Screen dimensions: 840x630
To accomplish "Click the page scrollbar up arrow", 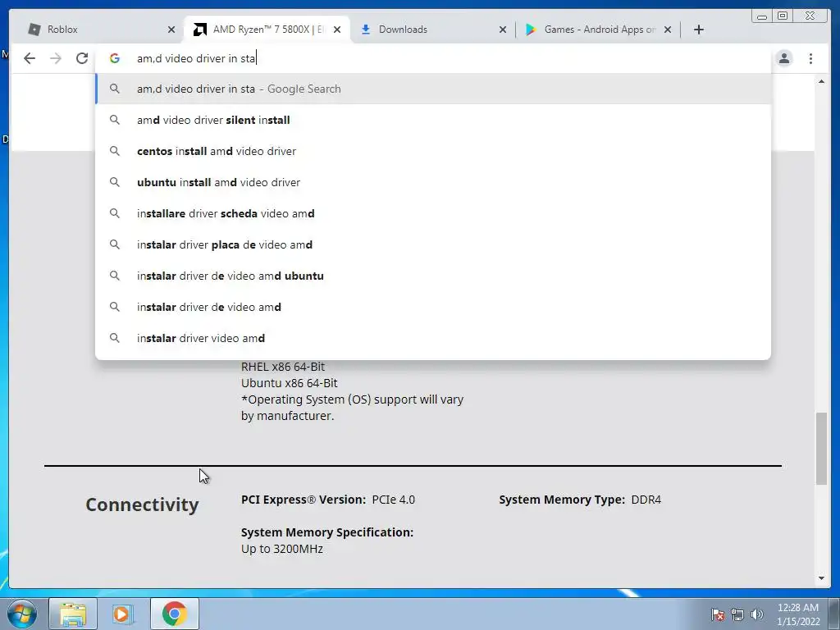I will 821,81.
